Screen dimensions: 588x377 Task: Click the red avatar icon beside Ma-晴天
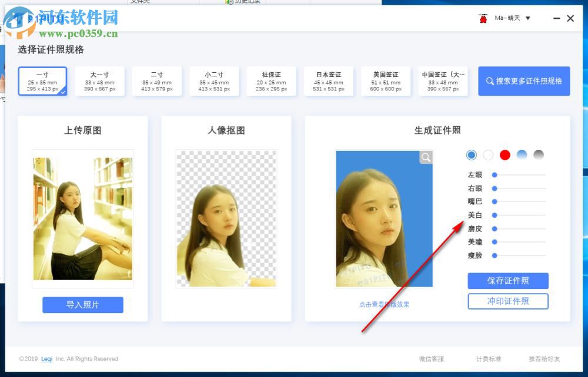tap(483, 18)
